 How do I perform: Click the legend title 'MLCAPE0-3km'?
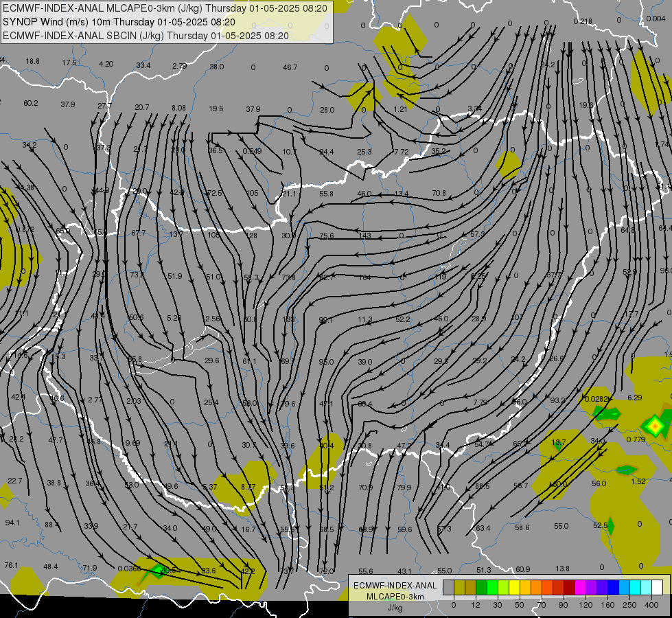pyautogui.click(x=395, y=597)
